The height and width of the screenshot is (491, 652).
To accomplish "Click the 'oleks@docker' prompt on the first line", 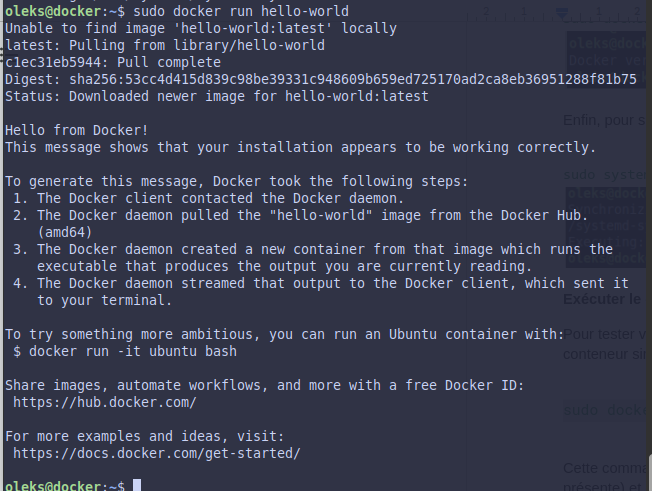I will [53, 11].
